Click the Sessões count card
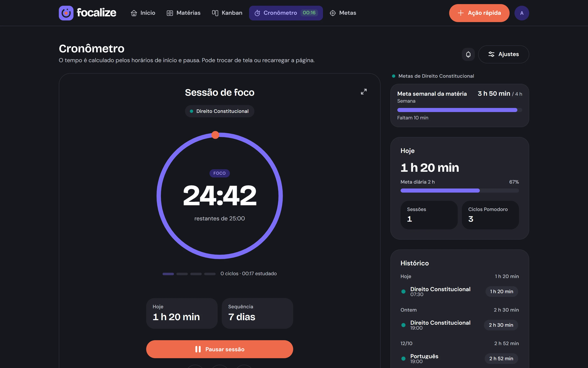The width and height of the screenshot is (588, 368). pos(429,215)
